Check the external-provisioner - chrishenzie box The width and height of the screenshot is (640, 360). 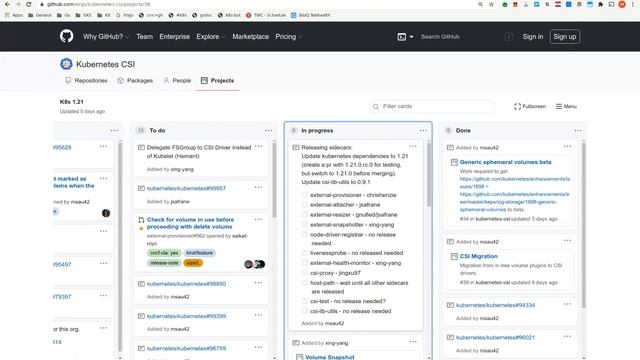tap(305, 195)
